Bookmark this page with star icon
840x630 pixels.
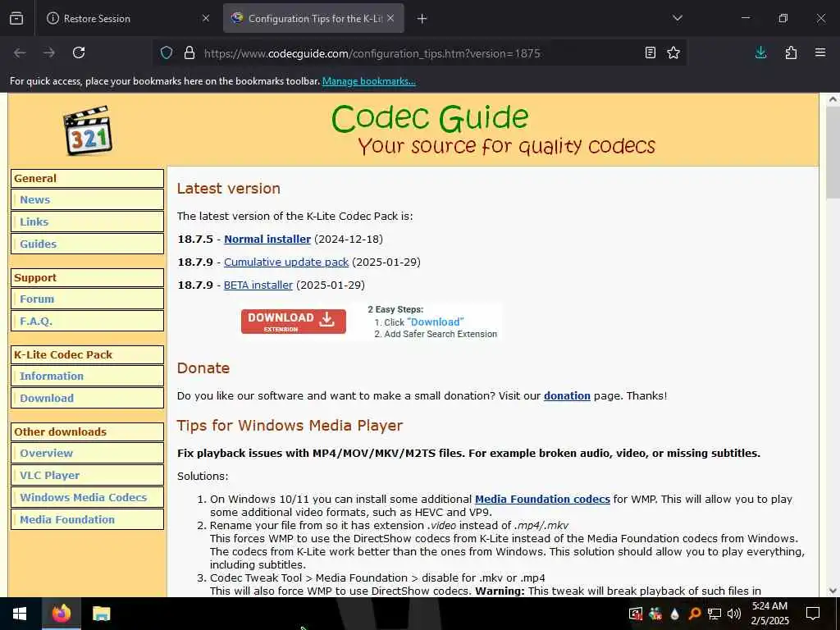point(673,52)
